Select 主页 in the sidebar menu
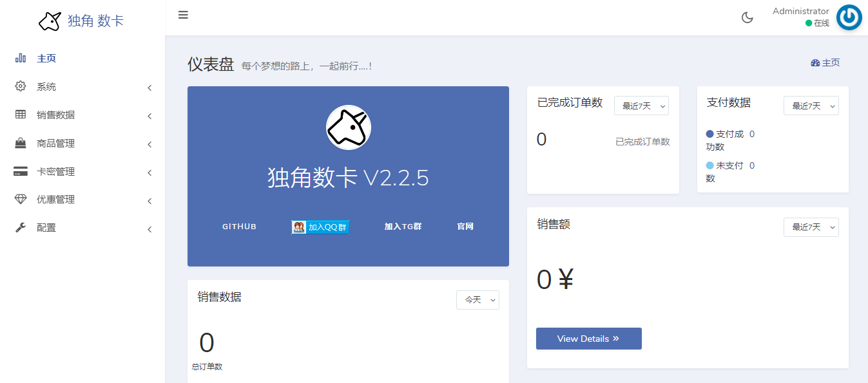Viewport: 868px width, 383px height. tap(46, 59)
